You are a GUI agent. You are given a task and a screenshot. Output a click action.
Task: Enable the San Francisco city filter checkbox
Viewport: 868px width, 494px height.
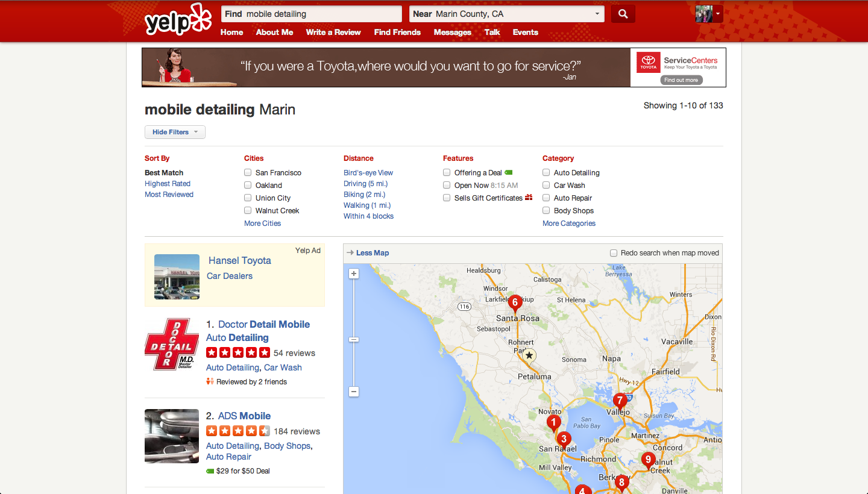pyautogui.click(x=247, y=172)
